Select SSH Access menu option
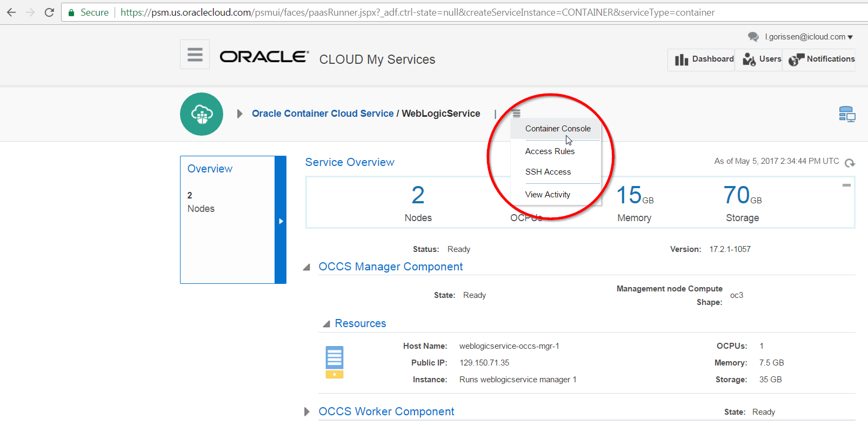Screen dimensions: 868x425 pos(547,172)
